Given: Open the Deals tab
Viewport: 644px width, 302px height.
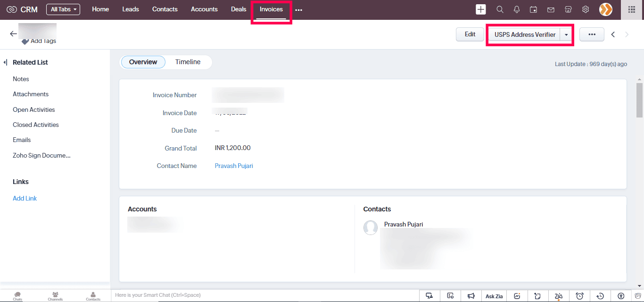Looking at the screenshot, I should coord(239,9).
